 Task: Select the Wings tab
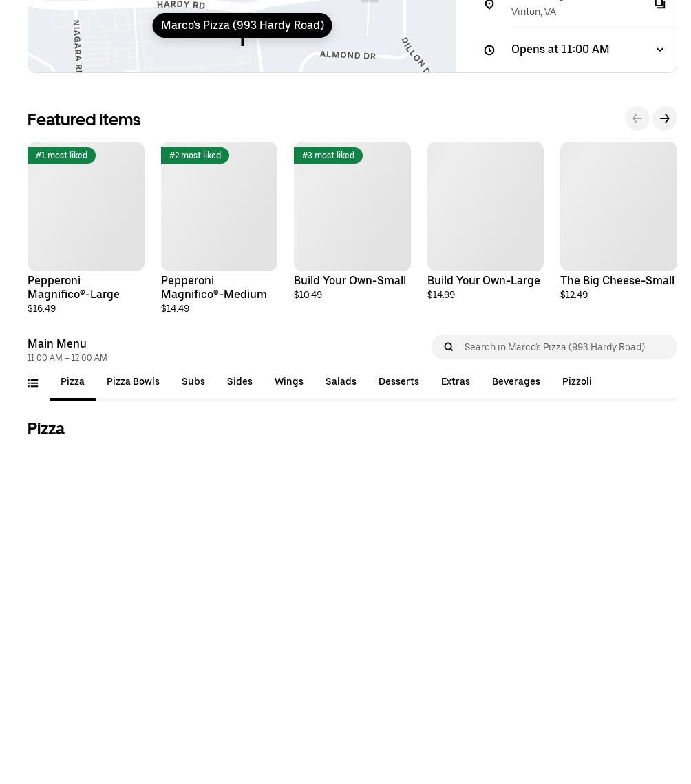click(x=289, y=381)
